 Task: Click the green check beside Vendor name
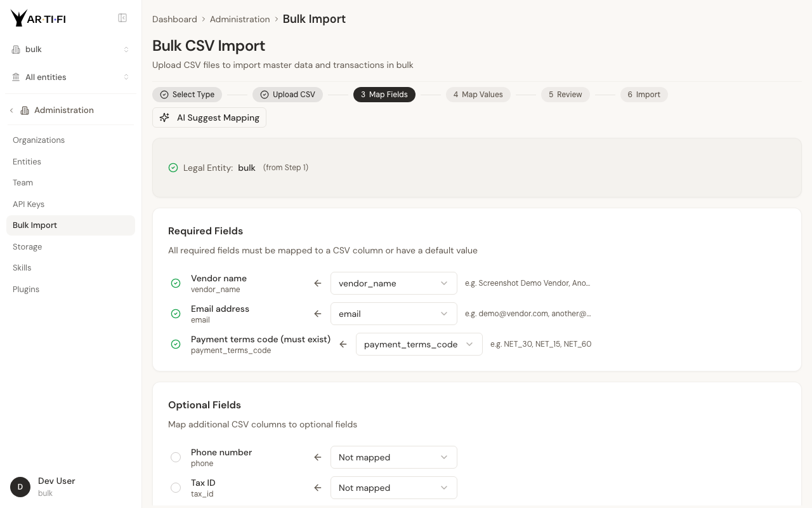[x=176, y=283]
